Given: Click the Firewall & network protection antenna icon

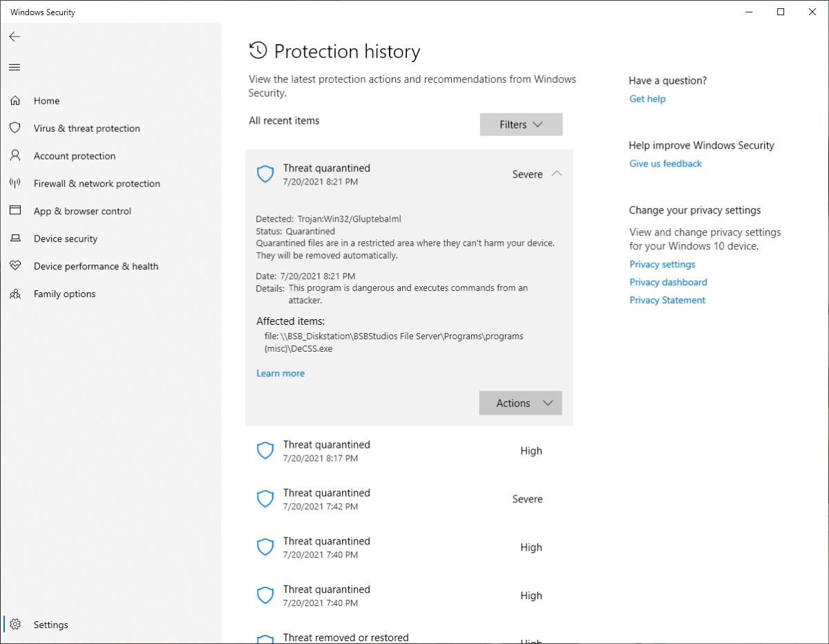Looking at the screenshot, I should (15, 184).
